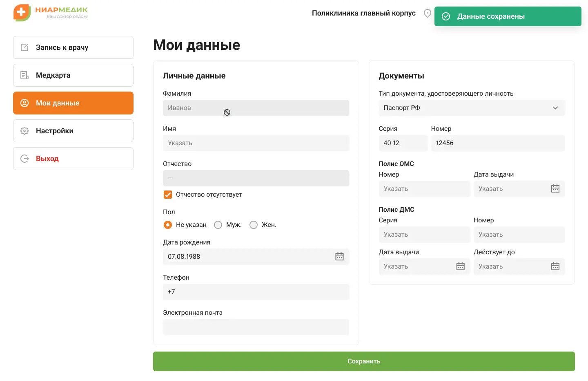Viewport: 588px width, 381px height.
Task: Click the passport Серия field 40 12
Action: (x=403, y=143)
